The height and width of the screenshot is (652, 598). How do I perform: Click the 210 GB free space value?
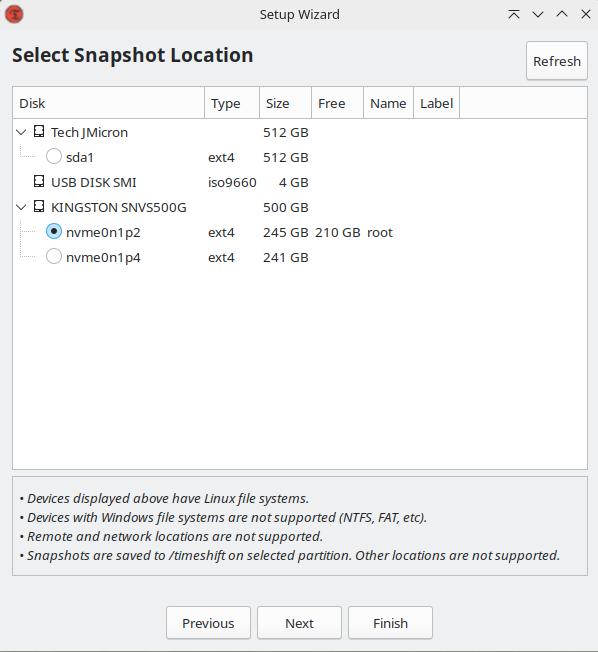(338, 232)
